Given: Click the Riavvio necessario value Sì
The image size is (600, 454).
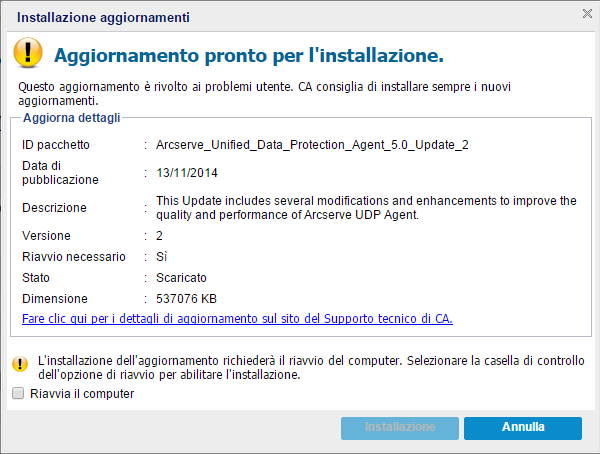Looking at the screenshot, I should pyautogui.click(x=163, y=257).
